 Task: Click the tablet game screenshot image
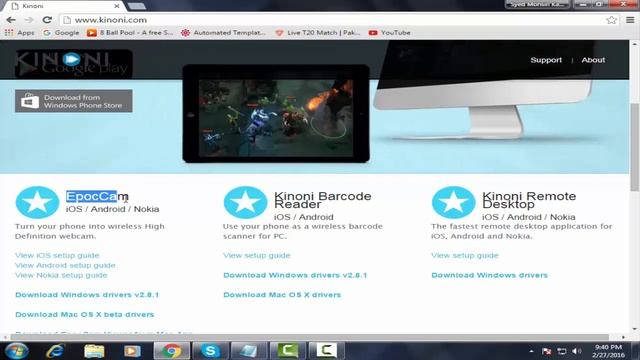276,118
